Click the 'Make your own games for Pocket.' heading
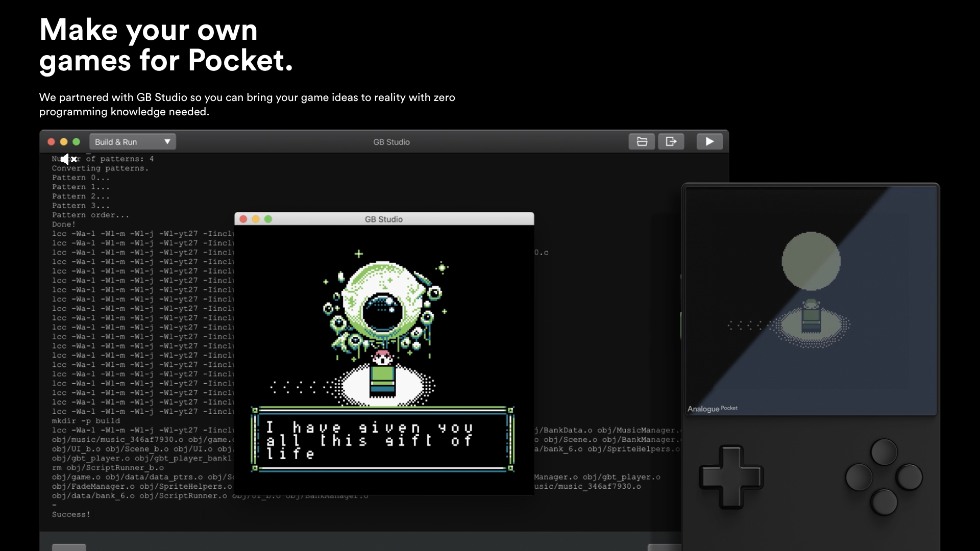 (x=166, y=45)
